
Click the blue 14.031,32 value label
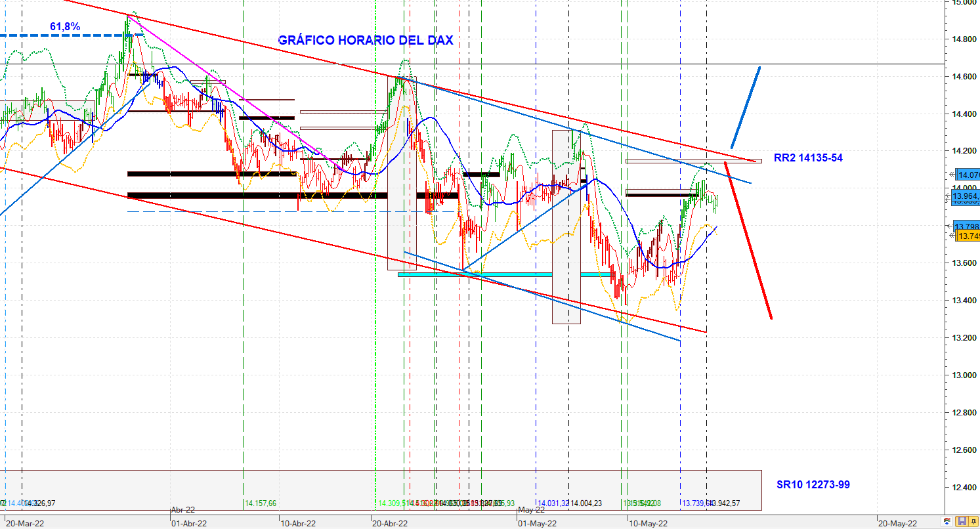tap(553, 503)
